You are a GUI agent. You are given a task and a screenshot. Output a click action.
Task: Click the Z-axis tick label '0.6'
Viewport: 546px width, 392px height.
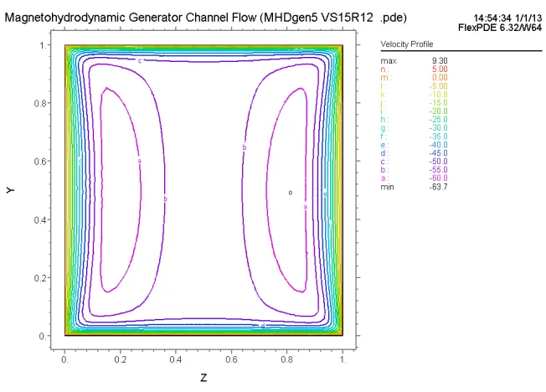pos(232,359)
